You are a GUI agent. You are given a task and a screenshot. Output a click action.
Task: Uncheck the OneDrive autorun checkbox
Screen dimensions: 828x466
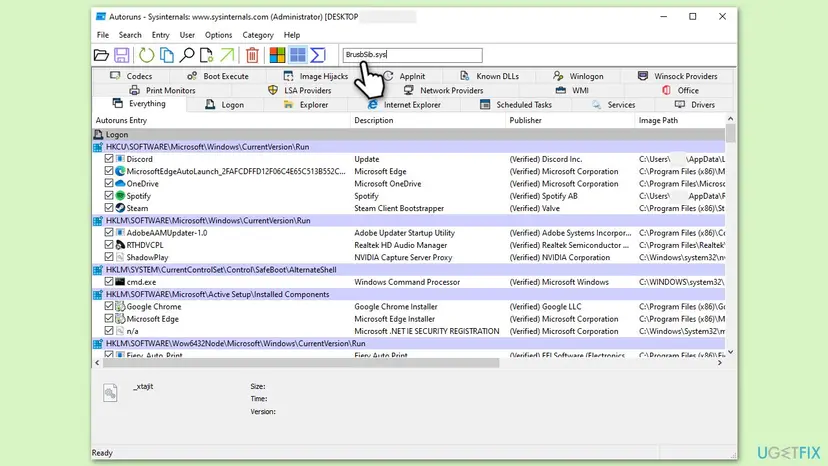pyautogui.click(x=109, y=183)
